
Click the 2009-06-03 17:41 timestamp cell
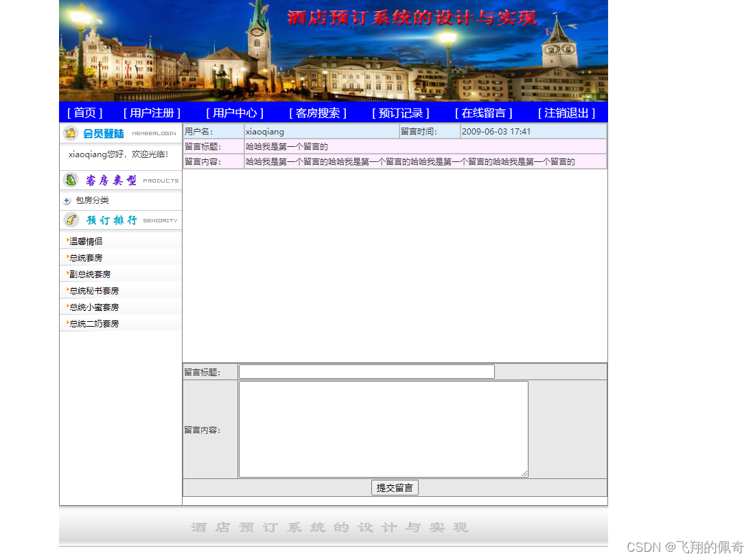click(533, 132)
